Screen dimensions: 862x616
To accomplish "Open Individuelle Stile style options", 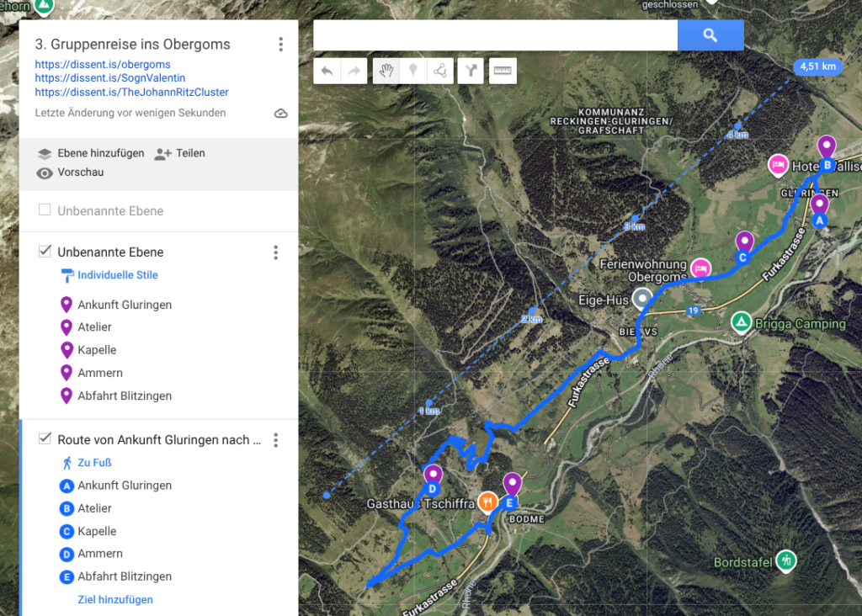I will 117,275.
